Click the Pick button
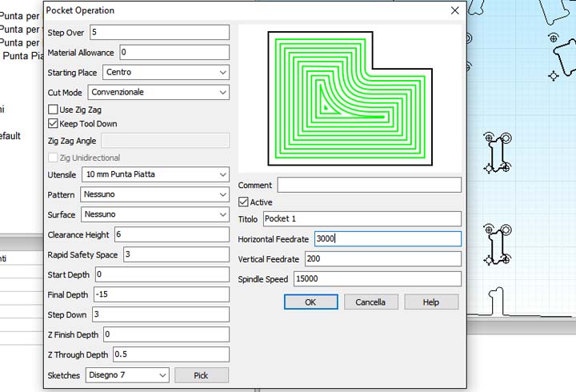This screenshot has width=576, height=392. coord(202,375)
